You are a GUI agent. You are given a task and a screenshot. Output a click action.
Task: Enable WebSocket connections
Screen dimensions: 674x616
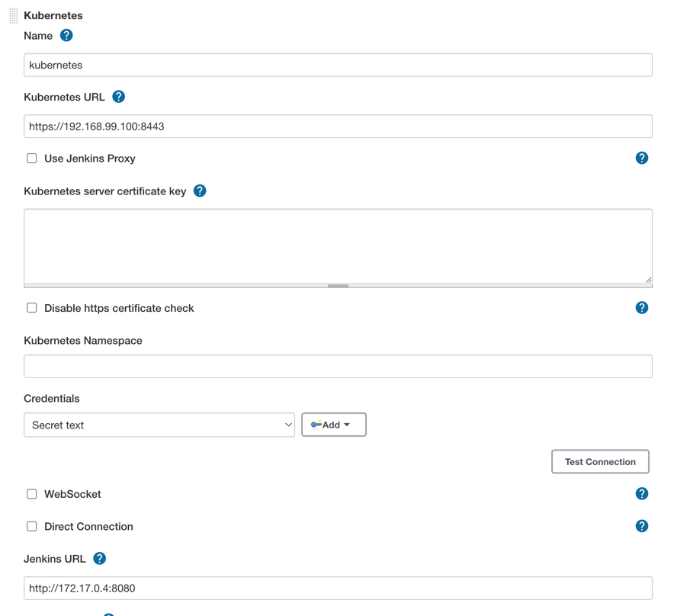coord(31,493)
